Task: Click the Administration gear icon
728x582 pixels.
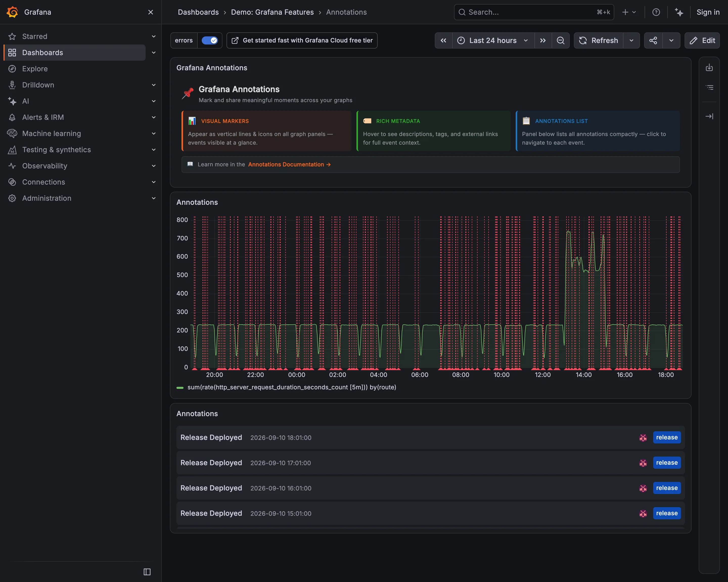Action: click(x=12, y=198)
